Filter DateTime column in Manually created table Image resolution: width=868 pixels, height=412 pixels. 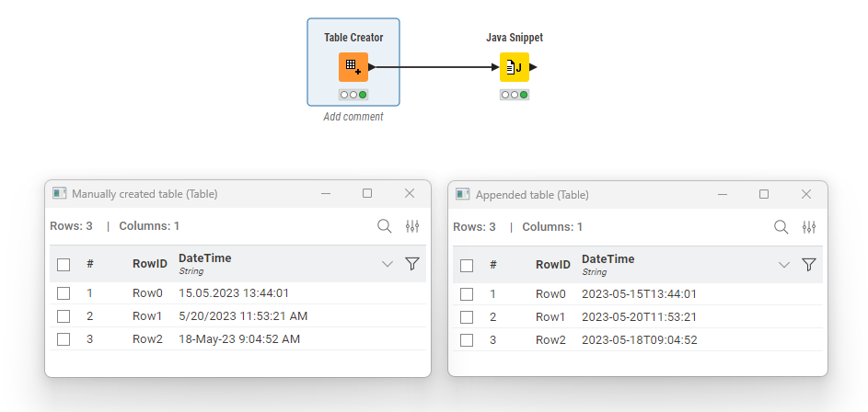pyautogui.click(x=412, y=264)
